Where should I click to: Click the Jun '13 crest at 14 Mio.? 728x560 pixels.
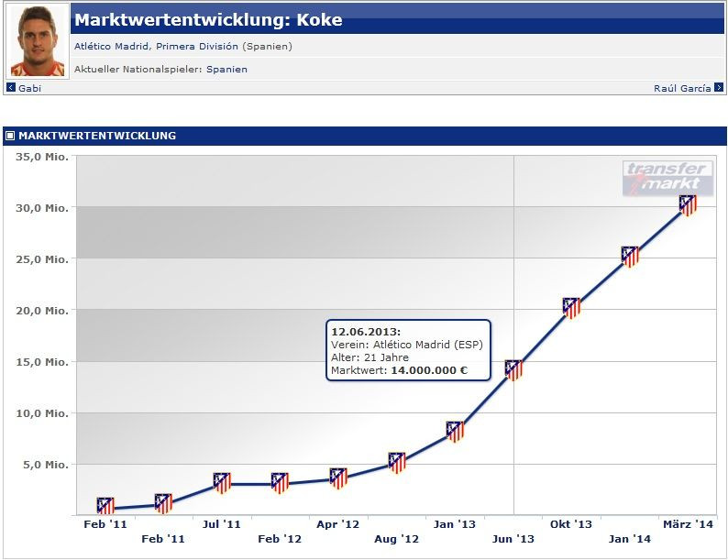[x=513, y=370]
